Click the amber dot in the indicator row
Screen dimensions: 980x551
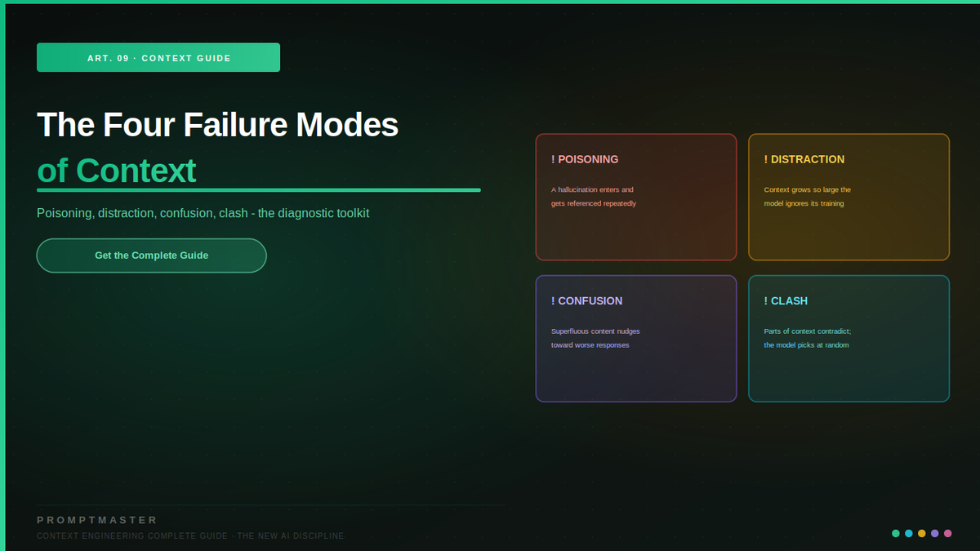point(922,533)
